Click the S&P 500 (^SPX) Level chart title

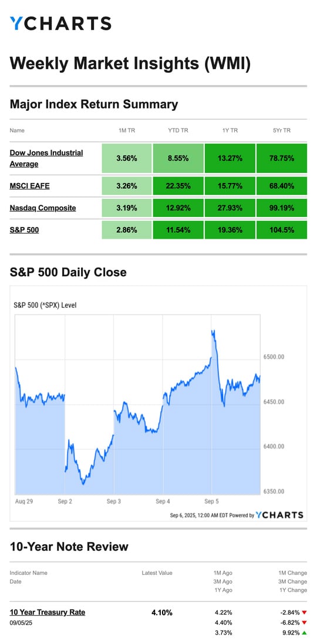click(45, 305)
